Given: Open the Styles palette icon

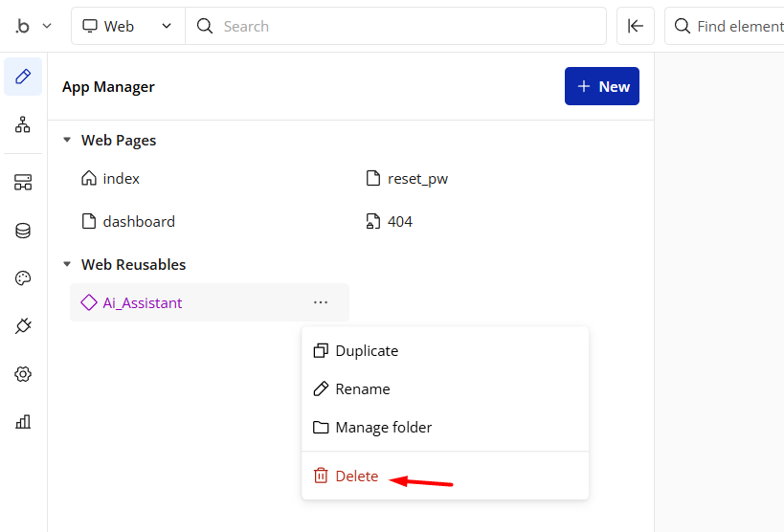Looking at the screenshot, I should (23, 278).
